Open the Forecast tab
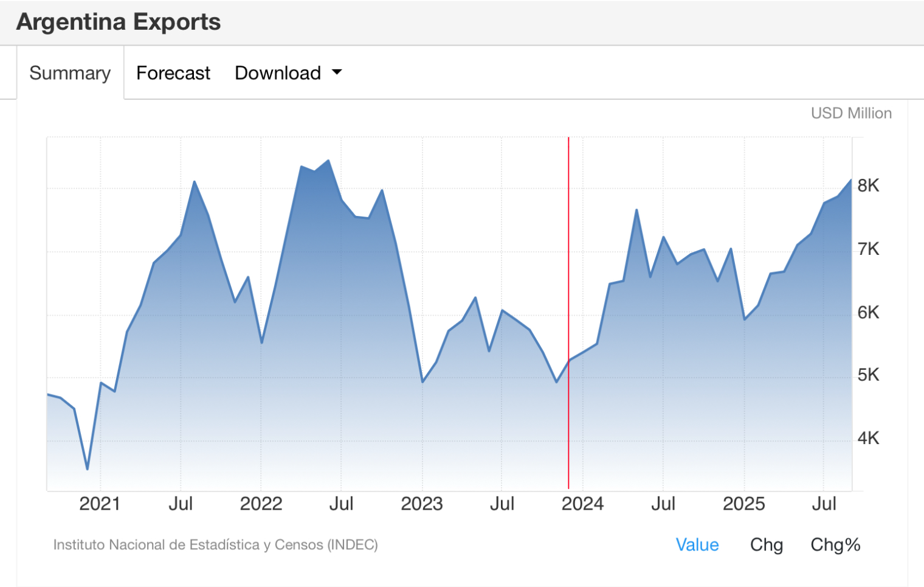The image size is (924, 587). coord(173,73)
